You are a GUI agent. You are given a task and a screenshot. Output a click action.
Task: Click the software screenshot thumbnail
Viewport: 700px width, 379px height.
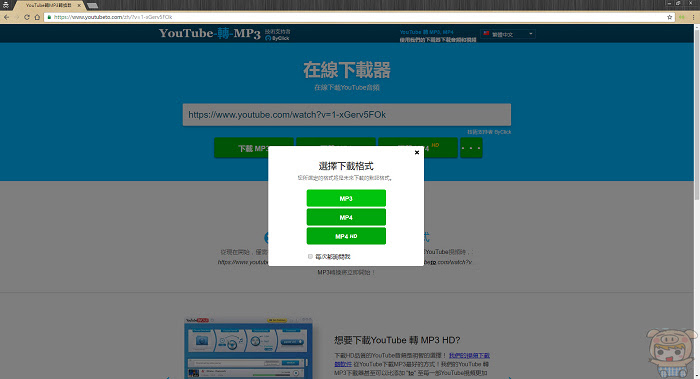[248, 348]
